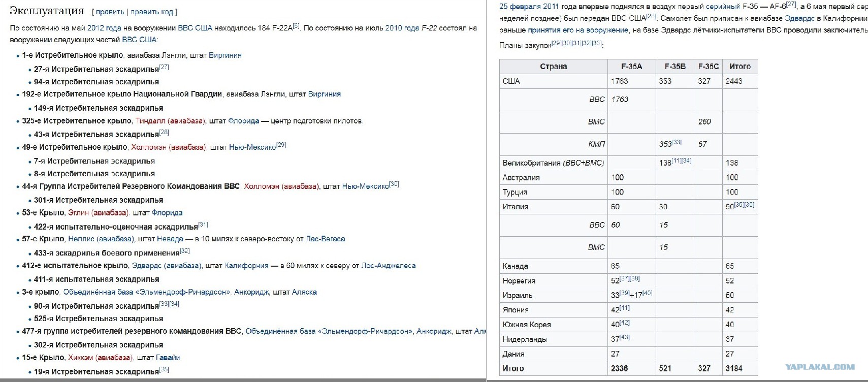Image resolution: width=868 pixels, height=382 pixels.
Task: Open the 'Аляска' link
Action: pyautogui.click(x=304, y=292)
